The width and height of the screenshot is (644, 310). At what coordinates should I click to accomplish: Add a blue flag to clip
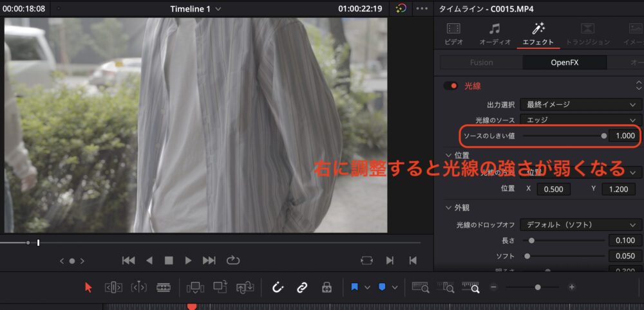click(x=355, y=287)
